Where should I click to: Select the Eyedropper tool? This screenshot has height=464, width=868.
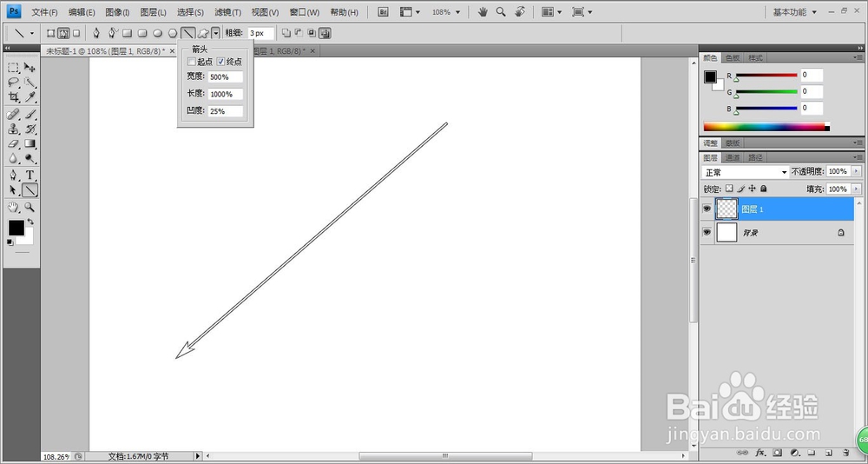point(30,97)
